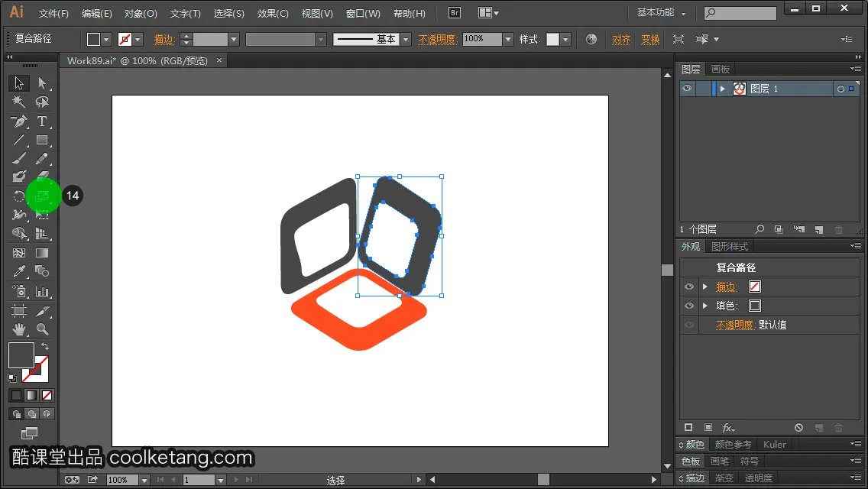Expand 图层 1 layer contents
Image resolution: width=868 pixels, height=489 pixels.
(x=722, y=89)
